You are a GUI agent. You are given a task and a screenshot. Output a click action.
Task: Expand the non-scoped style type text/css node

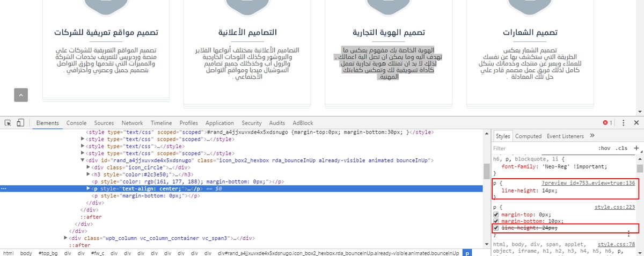point(83,146)
